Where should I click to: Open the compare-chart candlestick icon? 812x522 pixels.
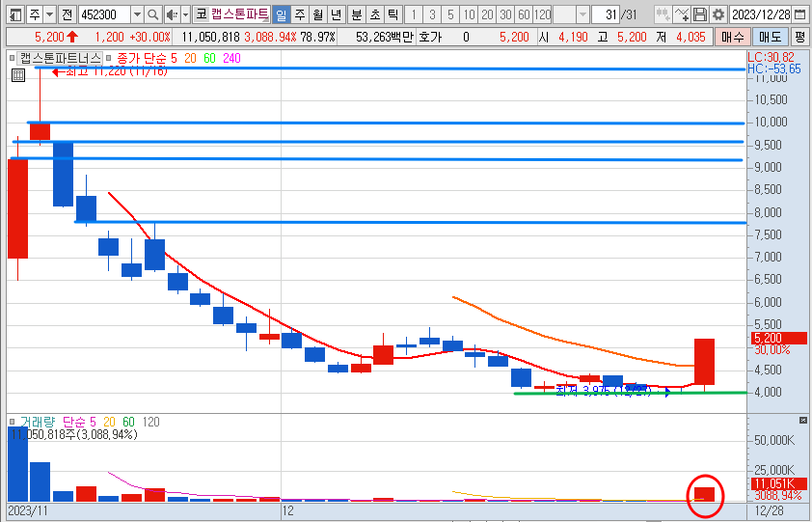pos(663,14)
